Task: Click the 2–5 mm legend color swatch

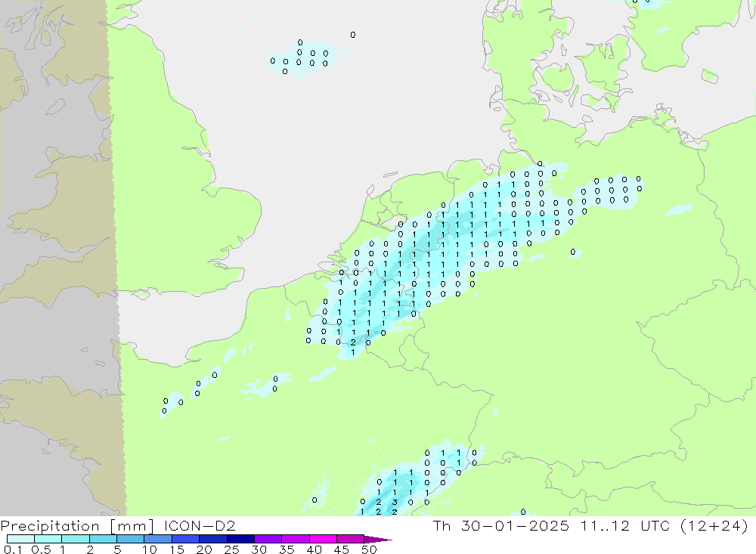Action: pos(103,539)
